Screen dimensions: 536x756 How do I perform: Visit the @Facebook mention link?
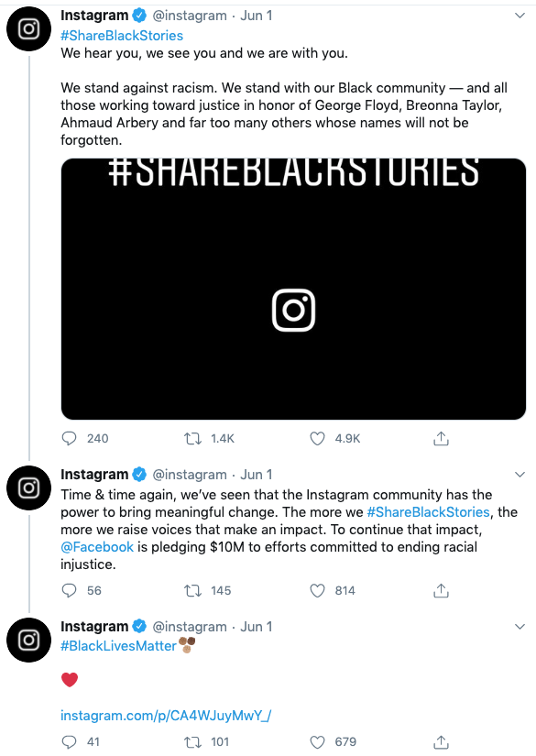pyautogui.click(x=97, y=547)
